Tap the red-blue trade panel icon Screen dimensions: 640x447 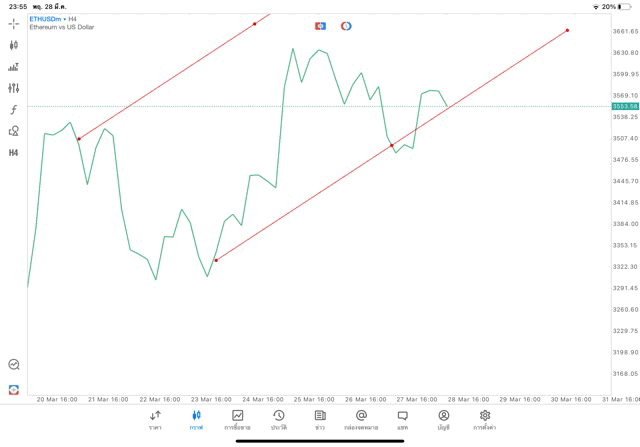pyautogui.click(x=321, y=25)
